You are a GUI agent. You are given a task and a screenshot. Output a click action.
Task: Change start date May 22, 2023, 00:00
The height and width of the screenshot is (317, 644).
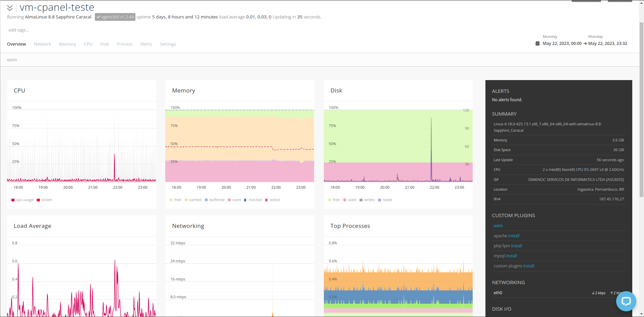coord(562,44)
